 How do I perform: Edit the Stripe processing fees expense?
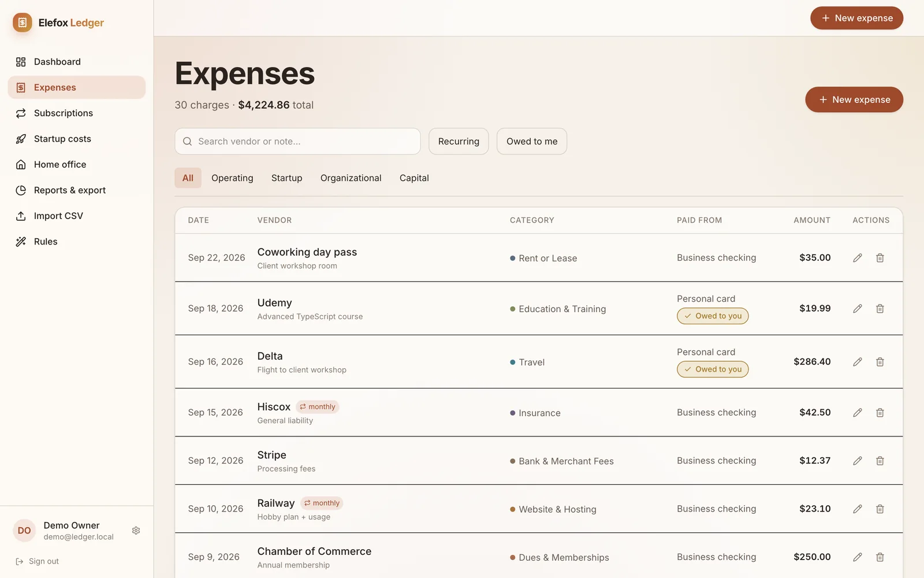click(858, 461)
